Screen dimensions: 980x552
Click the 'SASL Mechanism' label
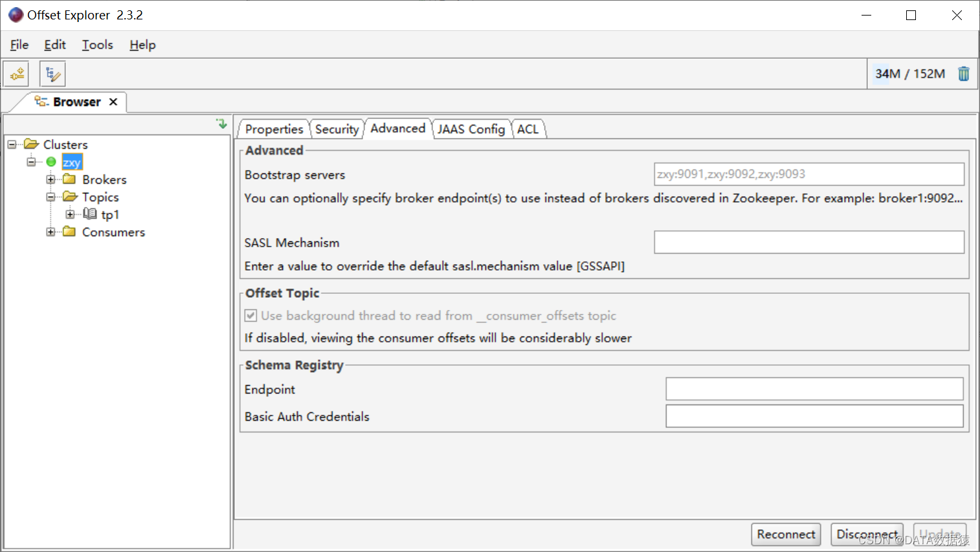tap(292, 243)
